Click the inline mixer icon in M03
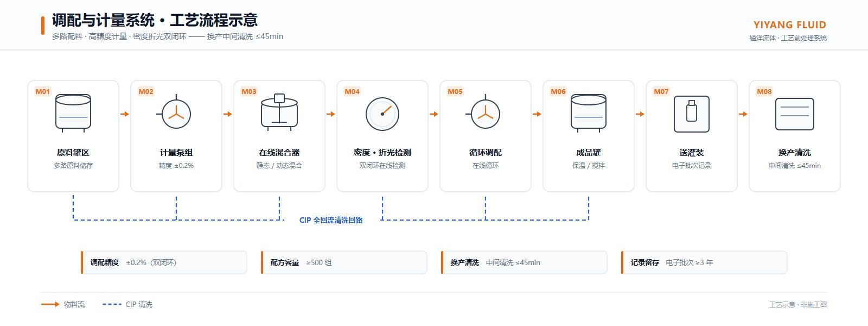 click(279, 112)
